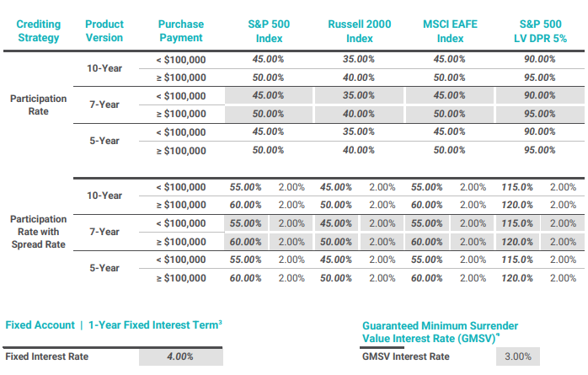This screenshot has height=375, width=588.
Task: Click the 1-Year Fixed Interest Term heading
Action: tap(155, 324)
